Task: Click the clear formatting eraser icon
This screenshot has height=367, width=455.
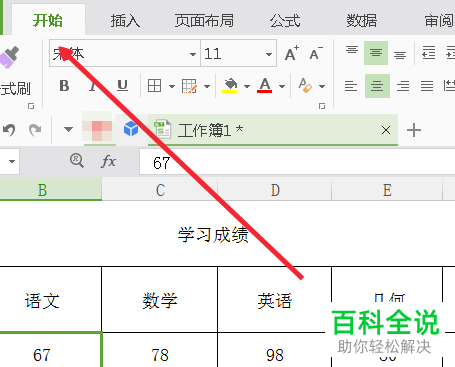Action: tap(305, 85)
